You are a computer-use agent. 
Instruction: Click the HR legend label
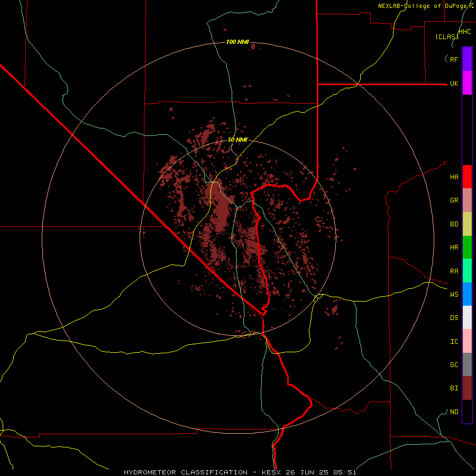(454, 248)
